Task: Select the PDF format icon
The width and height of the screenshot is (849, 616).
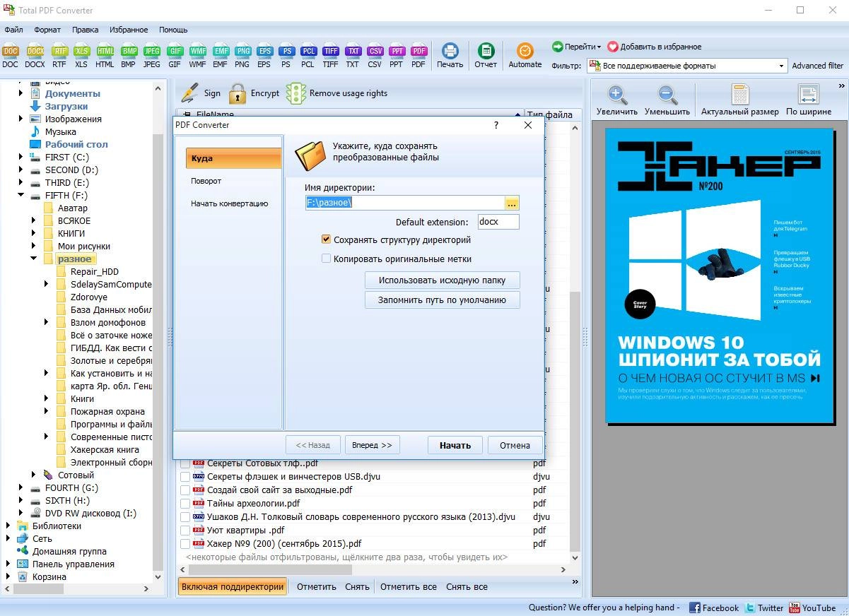Action: coord(418,55)
